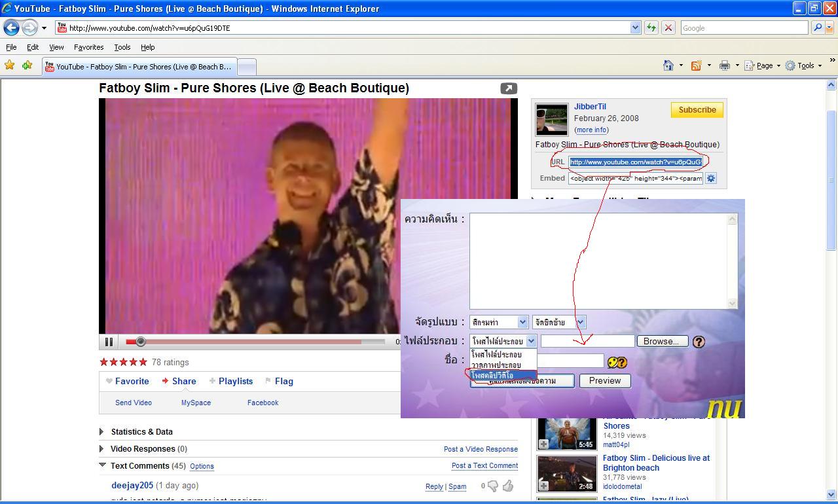838x504 pixels.
Task: Click the JibberTil channel avatar
Action: tap(552, 119)
